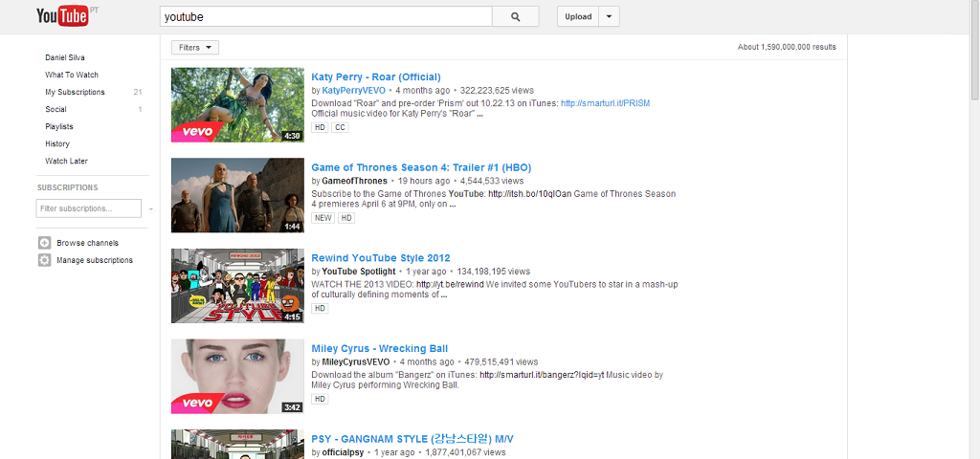Click the HD badge under Miley Cyrus Wrecking Ball

point(320,399)
